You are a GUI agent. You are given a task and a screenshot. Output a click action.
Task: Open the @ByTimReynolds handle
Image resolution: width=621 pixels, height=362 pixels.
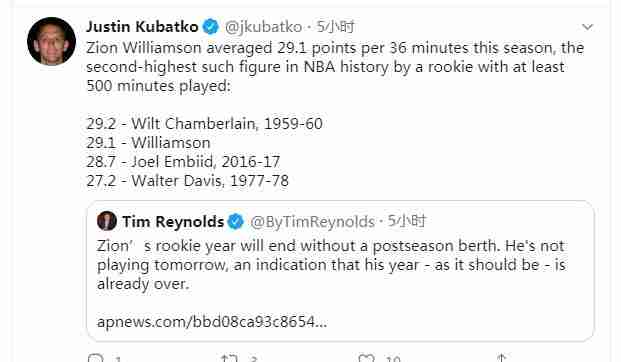coord(312,222)
